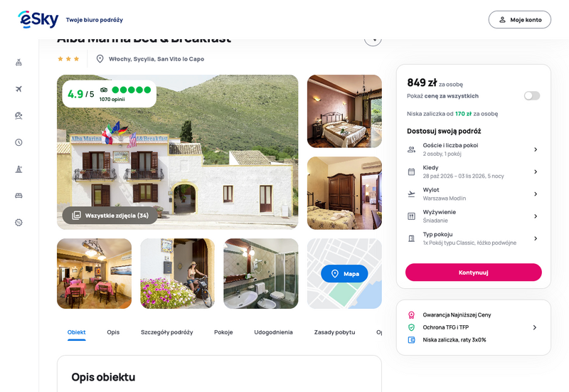Click the three-star hotel rating

point(68,59)
